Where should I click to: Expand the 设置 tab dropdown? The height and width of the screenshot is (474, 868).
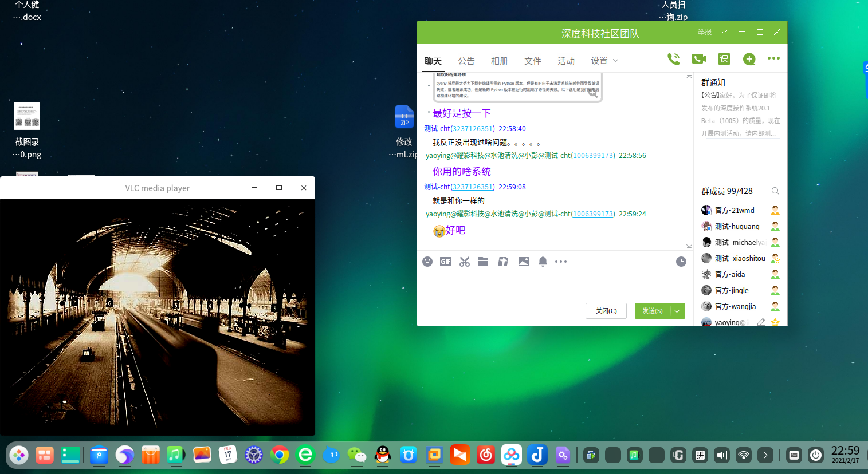click(616, 61)
